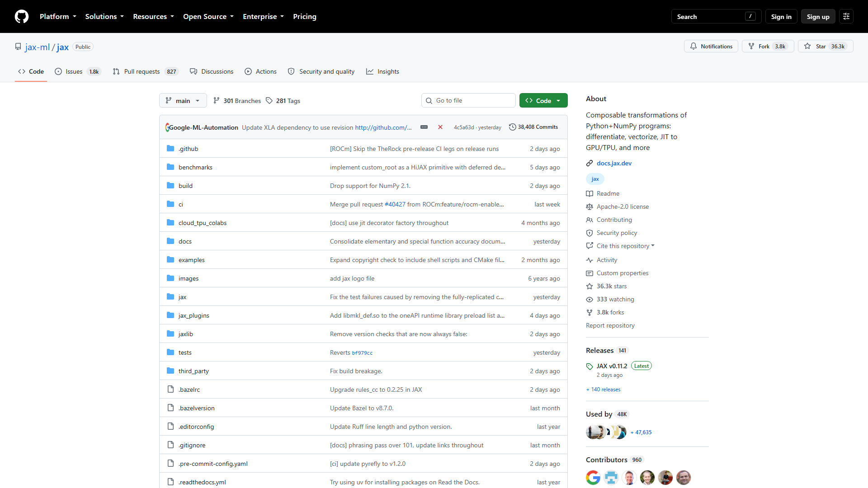Click the Sign in button
The width and height of the screenshot is (868, 488).
(781, 16)
